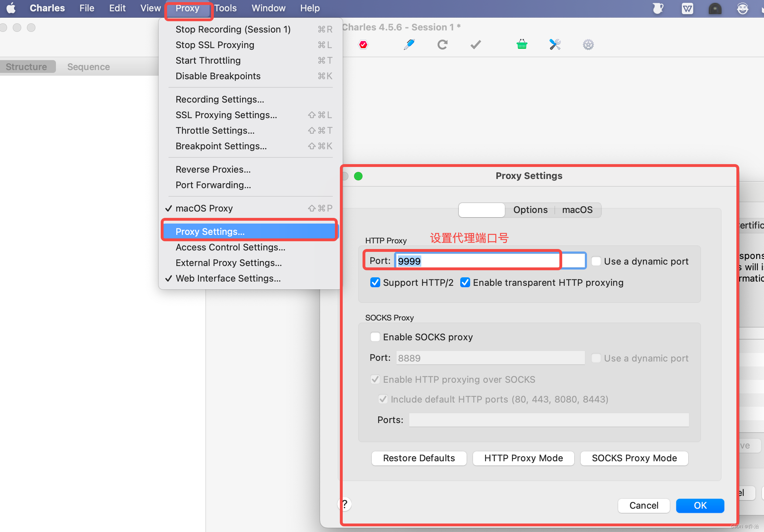Open the Window menu

pos(268,8)
